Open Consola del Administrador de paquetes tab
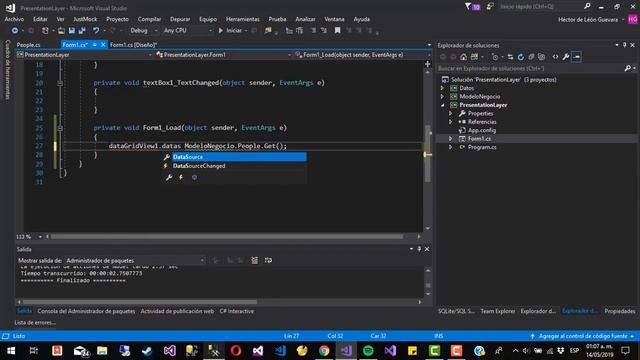Viewport: 640px width, 360px height. pos(86,311)
